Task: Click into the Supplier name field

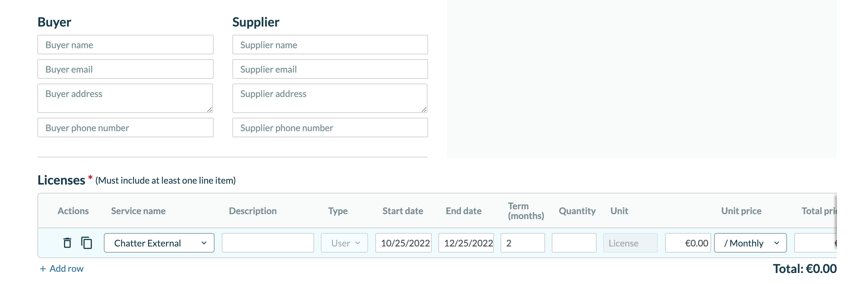Action: pos(329,44)
